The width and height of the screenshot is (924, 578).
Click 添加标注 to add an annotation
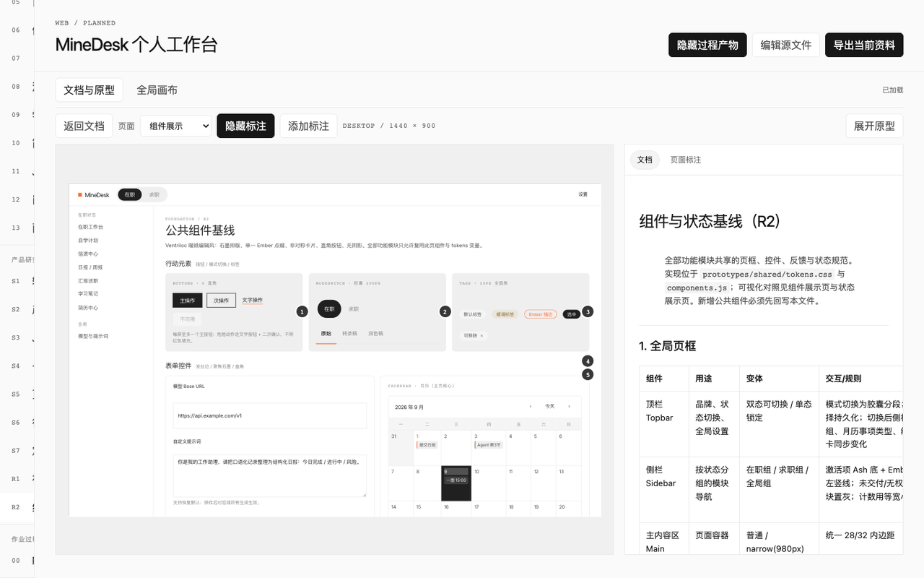(308, 126)
